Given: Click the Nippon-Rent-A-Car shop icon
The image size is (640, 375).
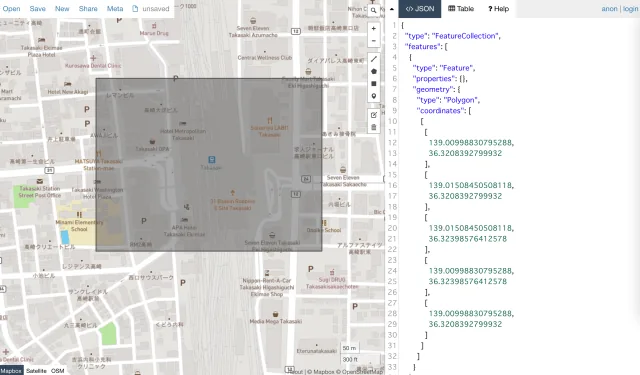Looking at the screenshot, I should click(267, 273).
